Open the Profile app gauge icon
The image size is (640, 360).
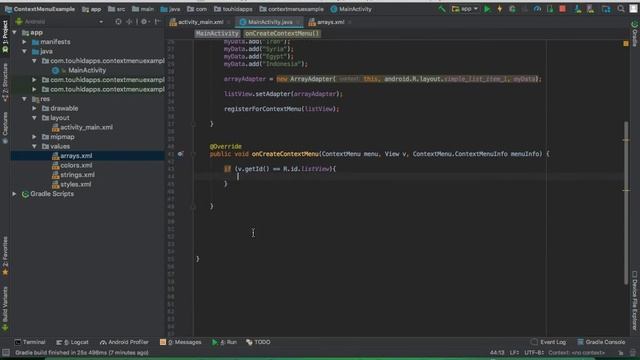click(x=537, y=9)
